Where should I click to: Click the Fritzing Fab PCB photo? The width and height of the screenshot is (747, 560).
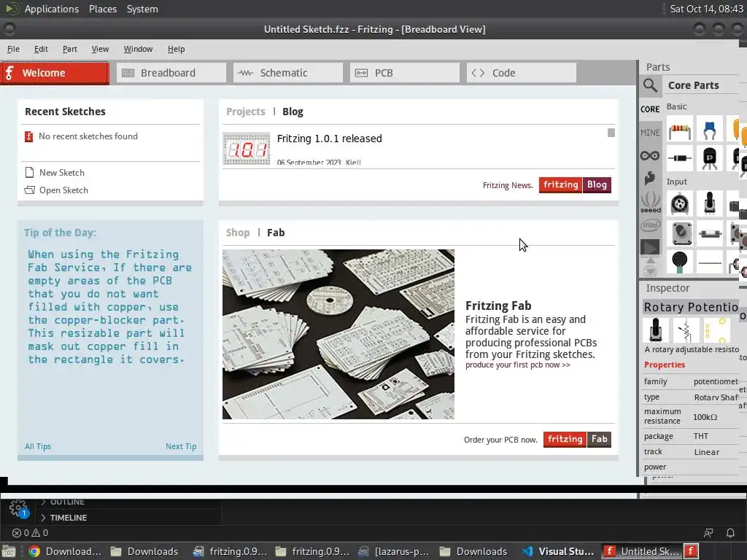coord(338,334)
